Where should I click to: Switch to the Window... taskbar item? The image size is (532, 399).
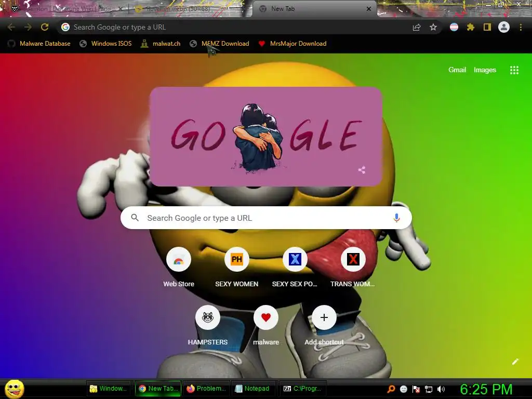tap(108, 389)
